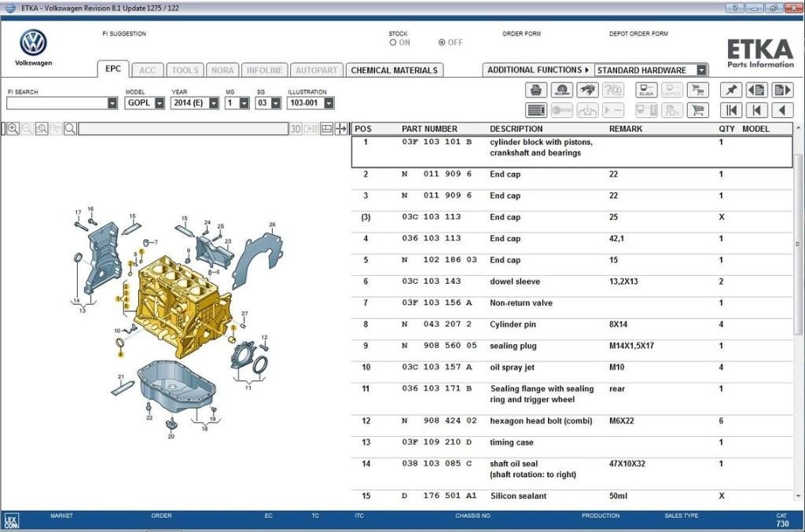The height and width of the screenshot is (532, 805).
Task: Switch to the CHEMICAL MATERIALS tab
Action: 395,70
